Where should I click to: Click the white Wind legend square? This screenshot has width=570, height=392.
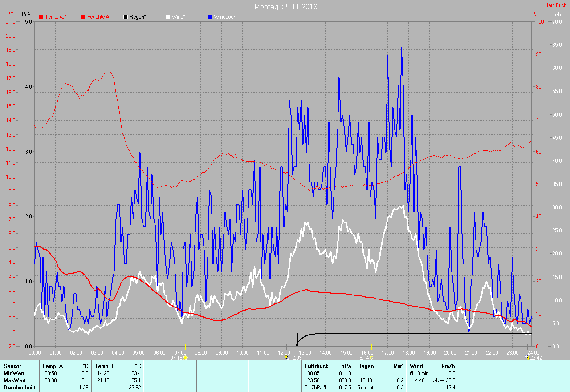pyautogui.click(x=168, y=17)
